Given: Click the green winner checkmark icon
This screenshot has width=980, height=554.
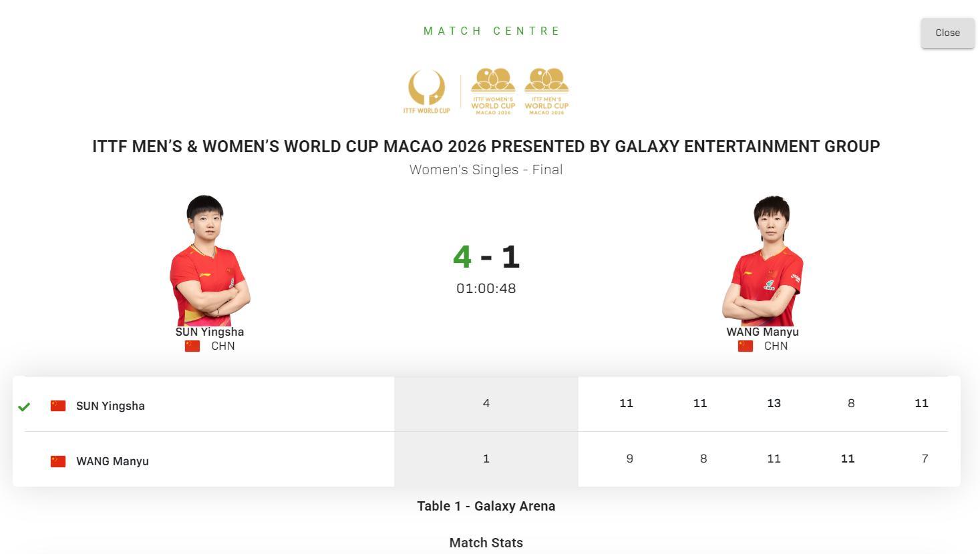Looking at the screenshot, I should tap(24, 406).
